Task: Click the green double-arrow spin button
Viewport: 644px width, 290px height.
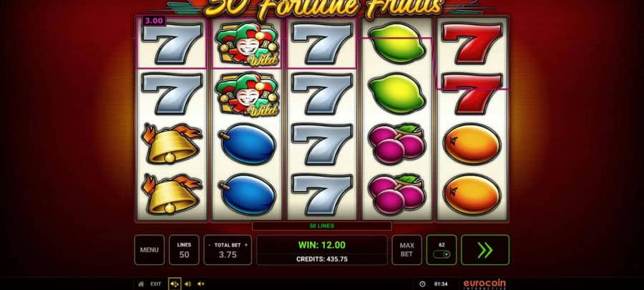Action: 485,250
